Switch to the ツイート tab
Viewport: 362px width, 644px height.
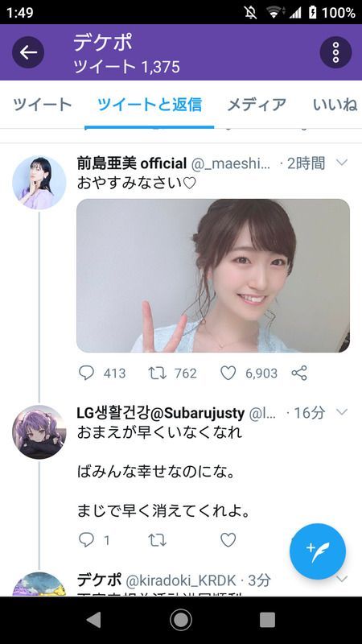(43, 105)
